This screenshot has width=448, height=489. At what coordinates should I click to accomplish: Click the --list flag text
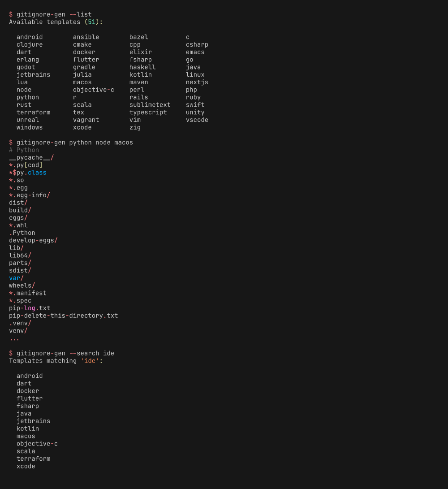pos(80,14)
